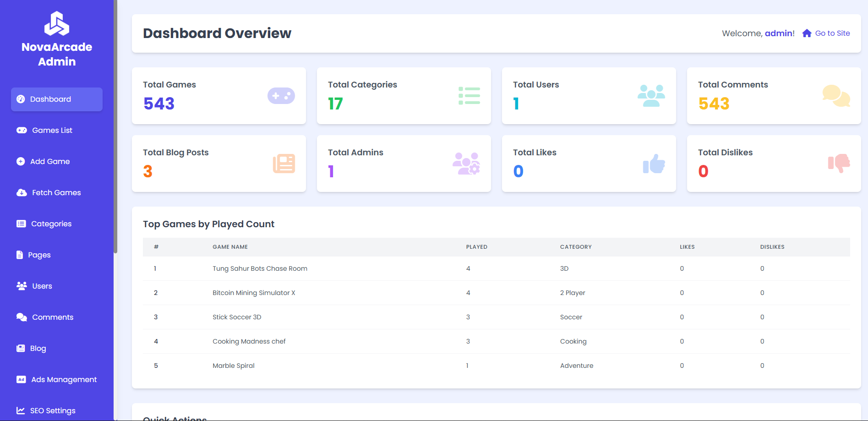Click the sidebar scrollbar

pyautogui.click(x=116, y=128)
